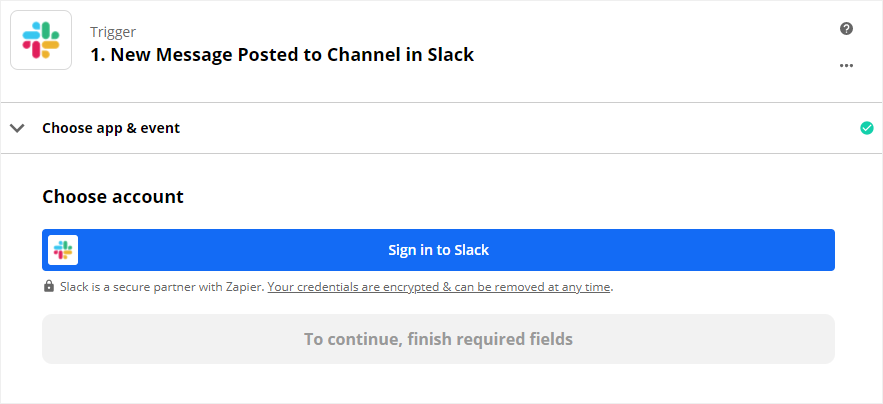Viewport: 883px width, 404px height.
Task: Open the three-dot more options menu
Action: 846,65
